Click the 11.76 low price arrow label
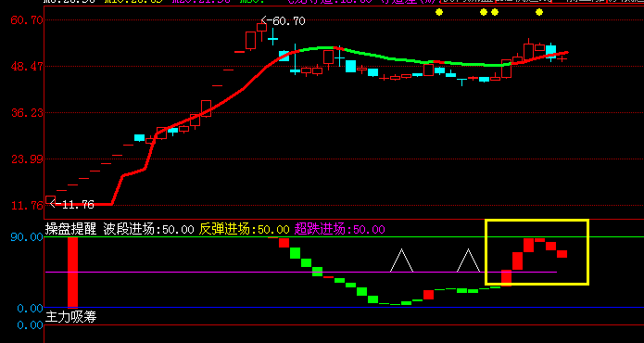The width and height of the screenshot is (644, 343). pos(72,204)
